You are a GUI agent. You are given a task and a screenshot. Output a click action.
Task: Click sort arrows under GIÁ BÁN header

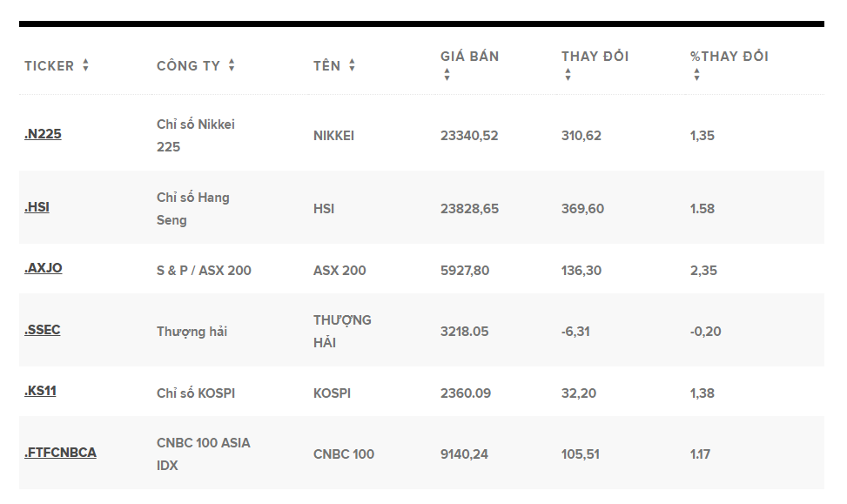coord(447,75)
